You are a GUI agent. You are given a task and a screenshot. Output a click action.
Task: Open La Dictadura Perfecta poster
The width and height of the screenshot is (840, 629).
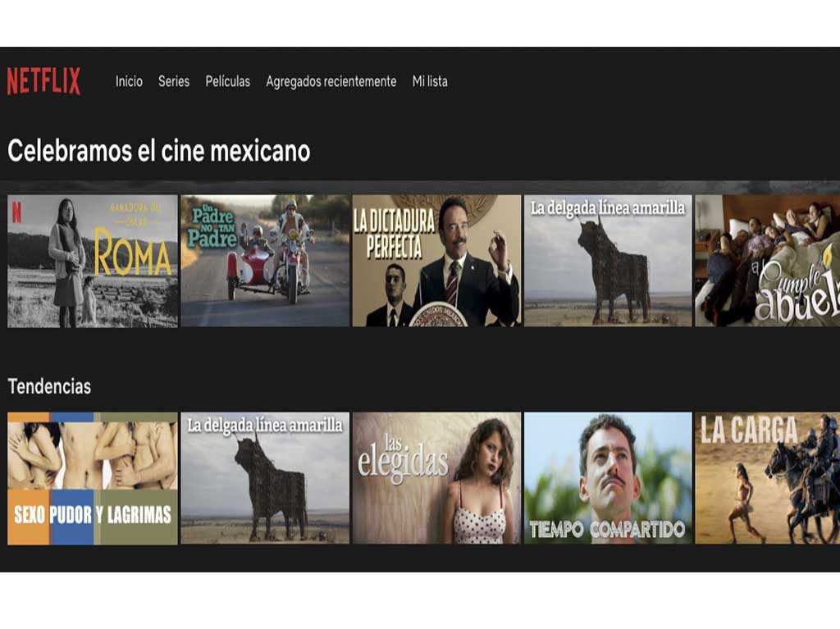point(436,261)
